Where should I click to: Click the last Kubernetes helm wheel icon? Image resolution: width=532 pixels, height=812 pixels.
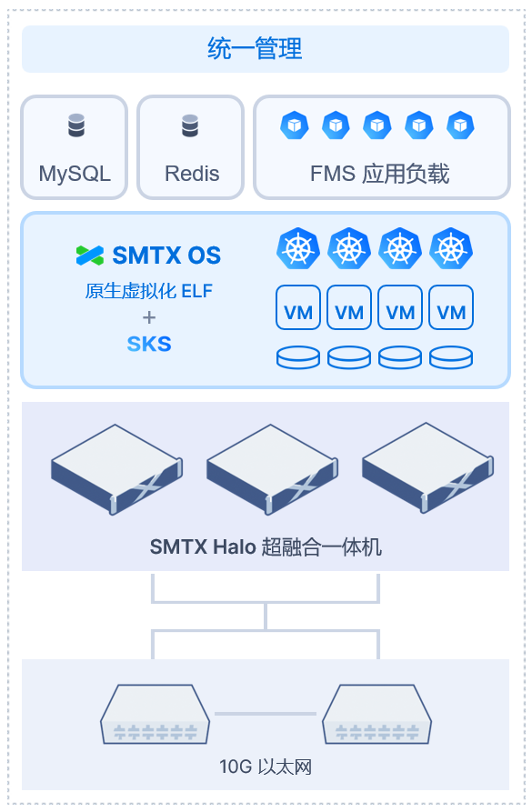451,248
